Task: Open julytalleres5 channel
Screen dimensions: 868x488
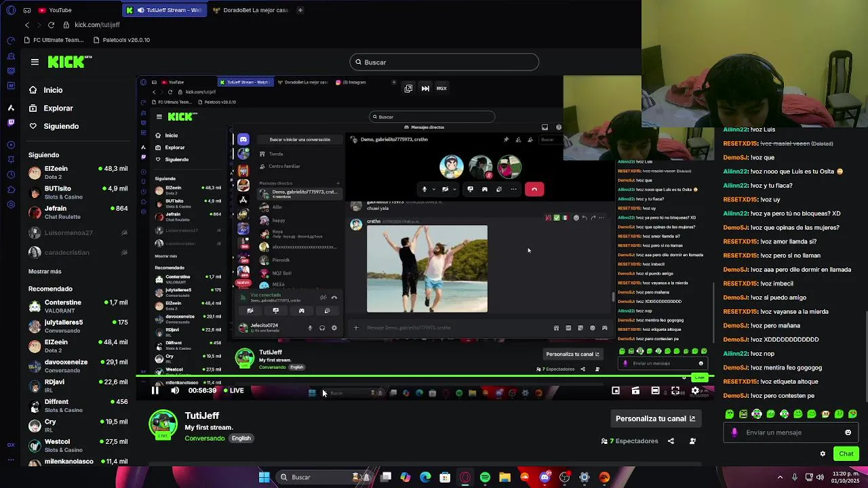Action: click(x=78, y=326)
